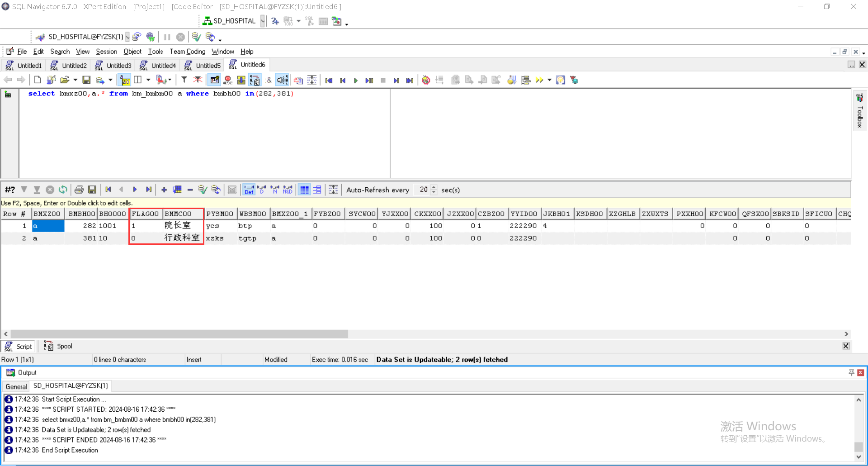Click the PYSM00 column header
The width and height of the screenshot is (868, 466).
221,214
